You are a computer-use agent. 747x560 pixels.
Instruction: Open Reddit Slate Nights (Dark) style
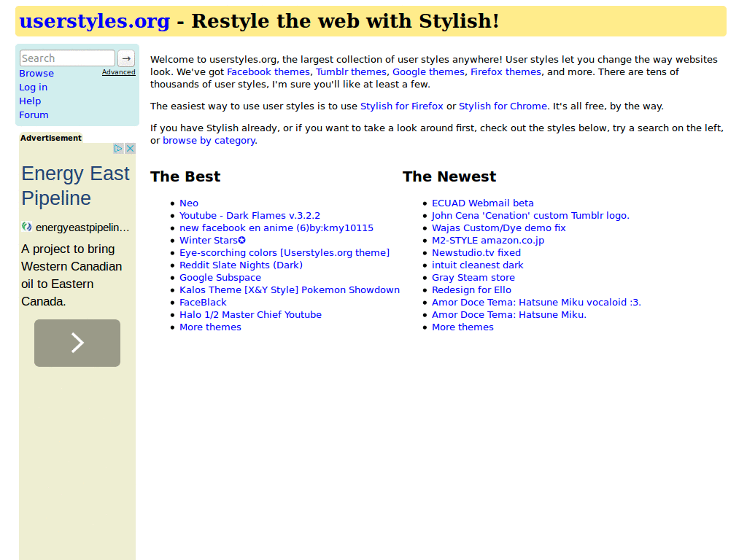[241, 265]
